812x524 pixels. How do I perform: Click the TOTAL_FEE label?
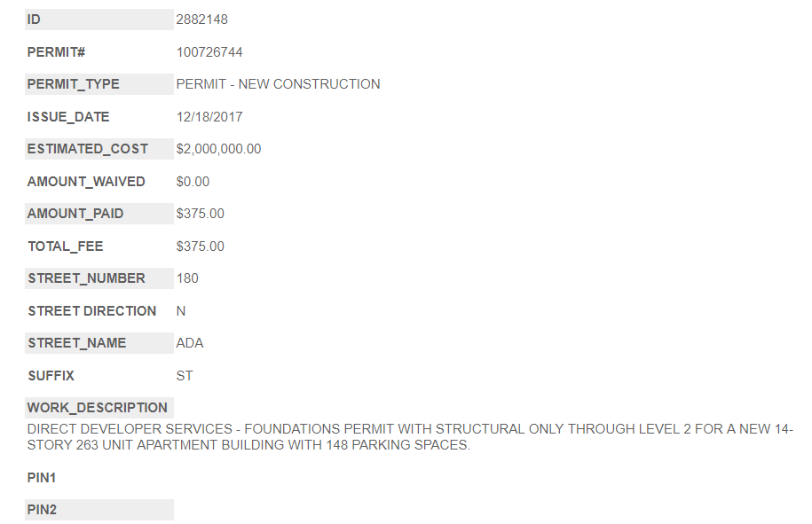(x=65, y=246)
